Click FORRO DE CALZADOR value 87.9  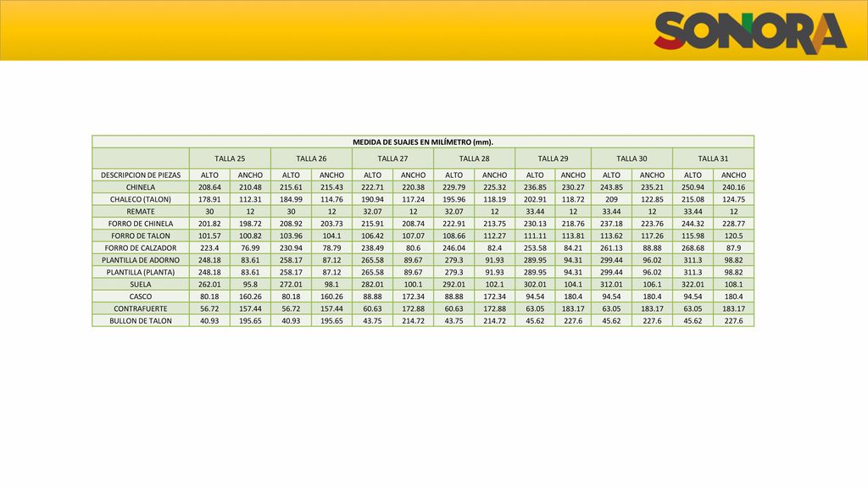(733, 248)
